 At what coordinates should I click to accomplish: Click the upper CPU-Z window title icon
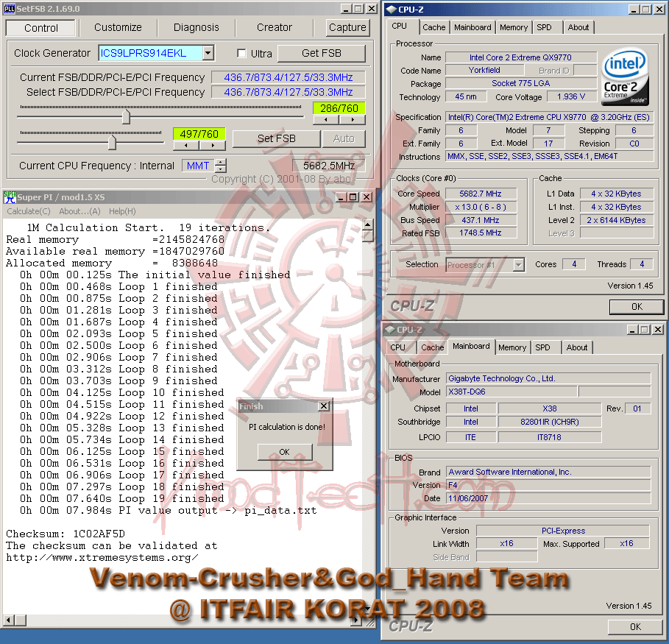[x=392, y=9]
